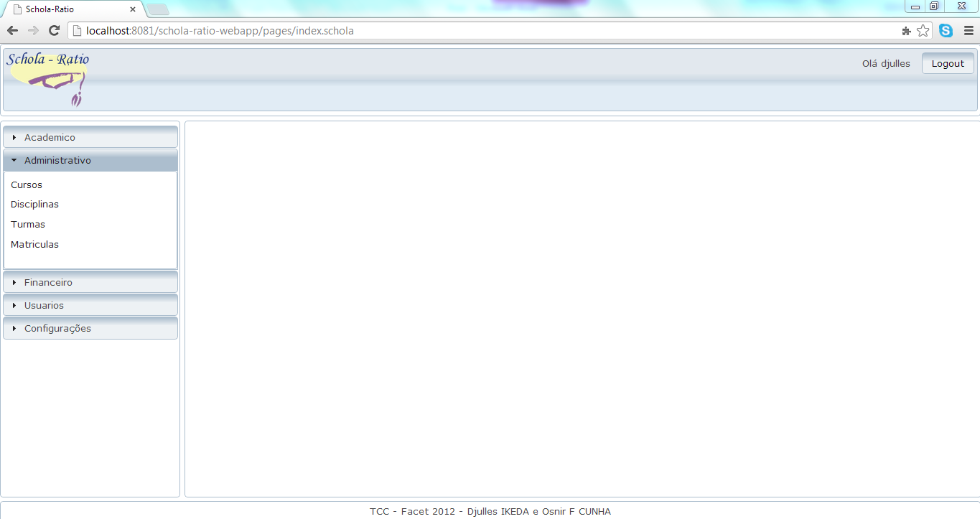Screen dimensions: 980x519
Task: Open the Skype extension icon
Action: [946, 31]
